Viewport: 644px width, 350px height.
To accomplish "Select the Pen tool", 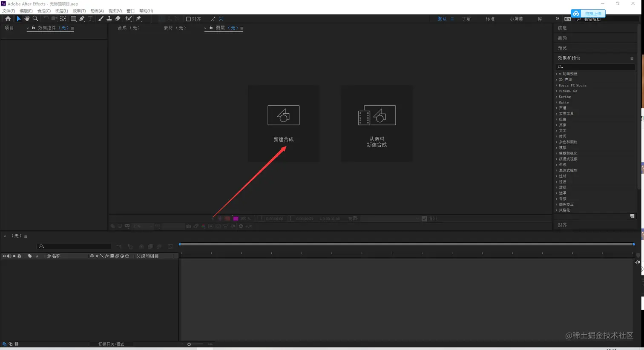I will coord(82,19).
